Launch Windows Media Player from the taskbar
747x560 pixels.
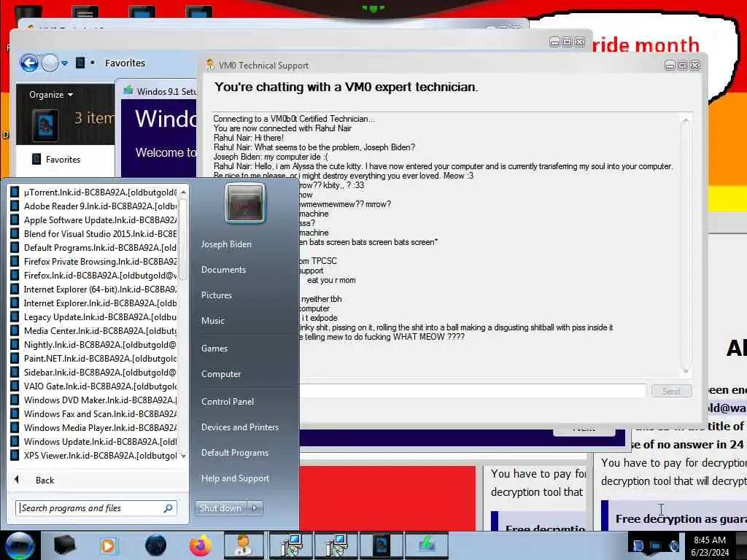(109, 545)
